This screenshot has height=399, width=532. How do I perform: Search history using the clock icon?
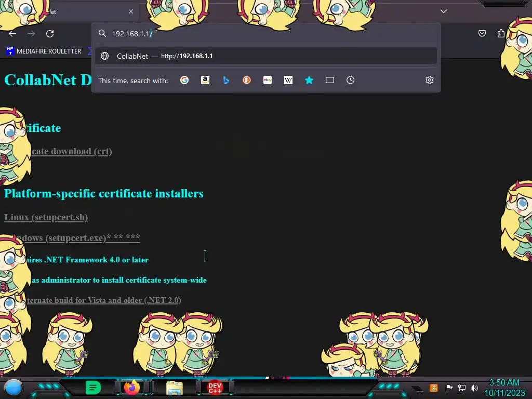tap(351, 80)
